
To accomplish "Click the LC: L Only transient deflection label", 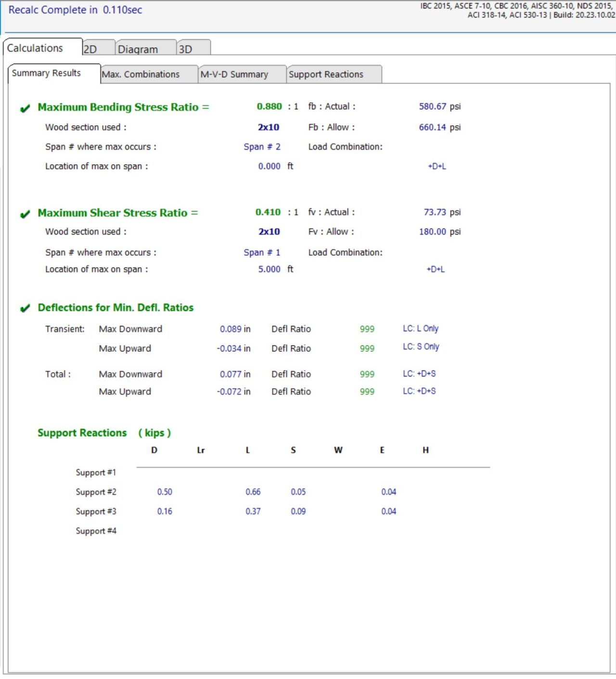I will click(x=421, y=328).
